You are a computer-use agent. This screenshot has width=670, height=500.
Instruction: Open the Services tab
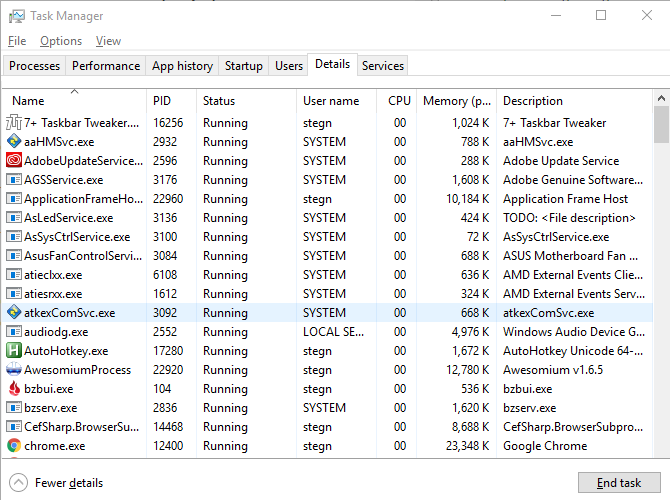(383, 66)
